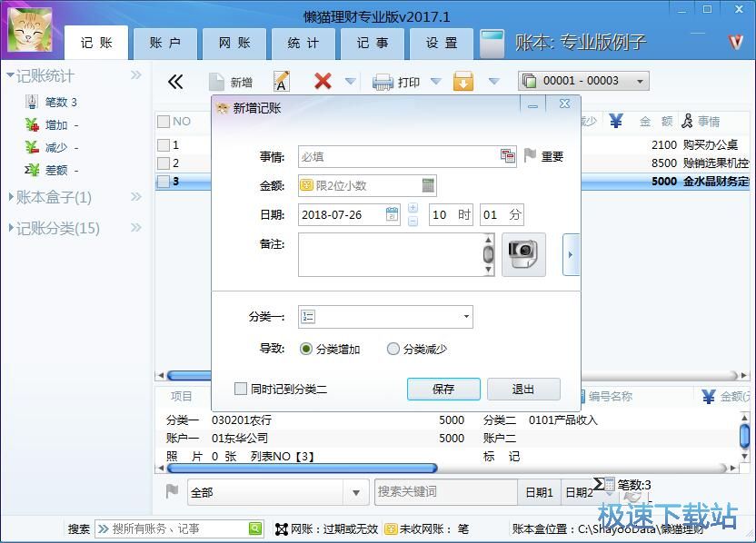Click the hour field showing 10

tap(451, 214)
